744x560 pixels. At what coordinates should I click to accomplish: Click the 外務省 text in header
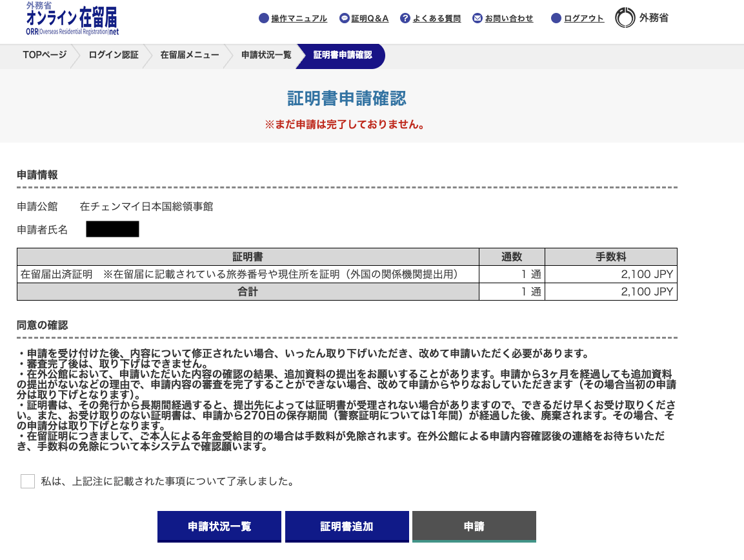pyautogui.click(x=654, y=18)
